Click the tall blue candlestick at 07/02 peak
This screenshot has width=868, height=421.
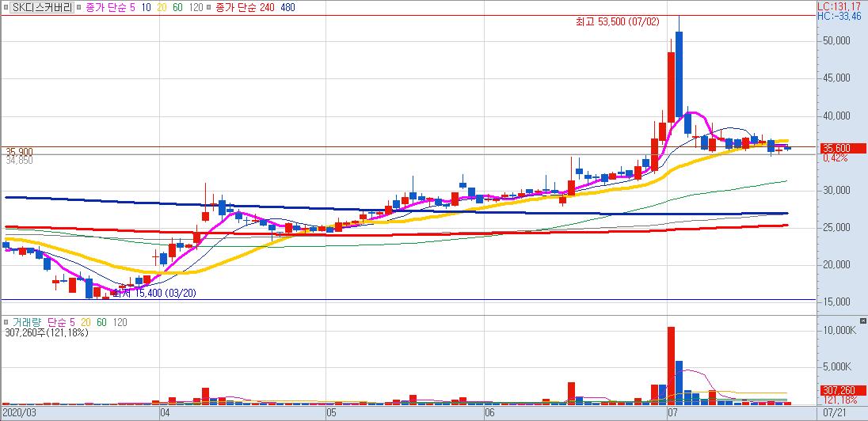pyautogui.click(x=680, y=74)
